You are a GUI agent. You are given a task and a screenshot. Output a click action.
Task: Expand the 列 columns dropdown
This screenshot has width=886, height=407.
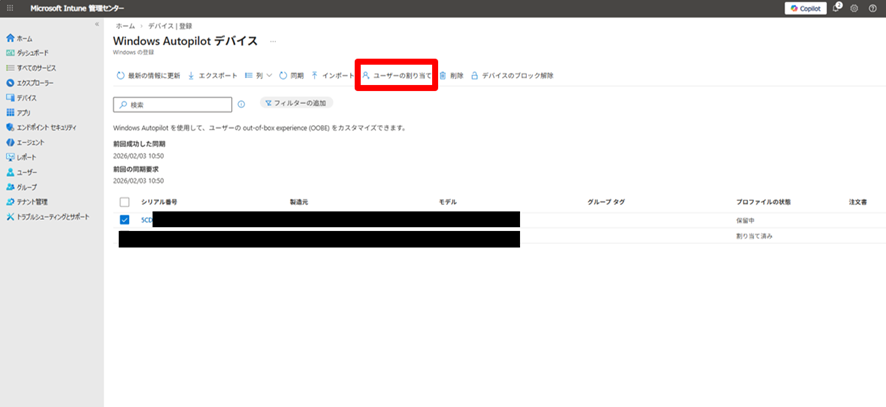[259, 75]
